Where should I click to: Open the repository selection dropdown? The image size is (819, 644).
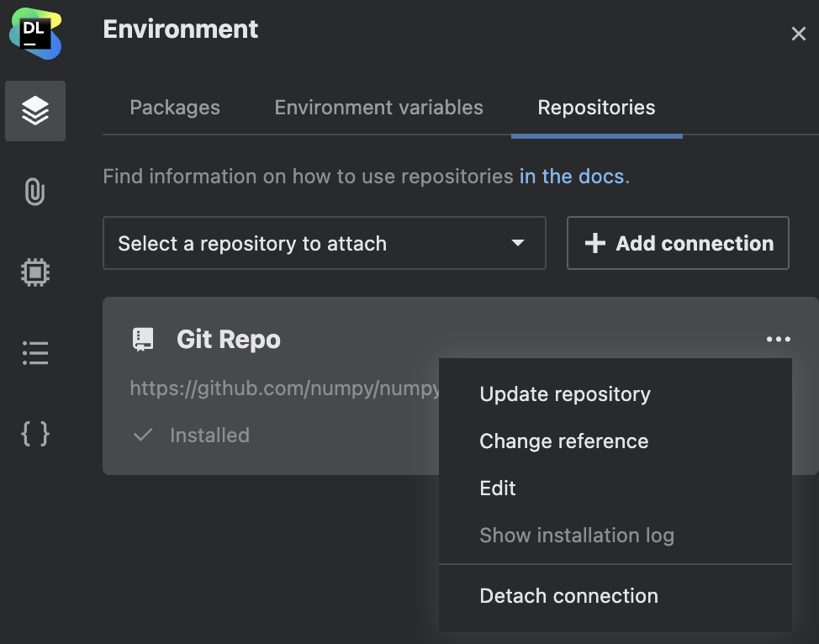point(325,243)
